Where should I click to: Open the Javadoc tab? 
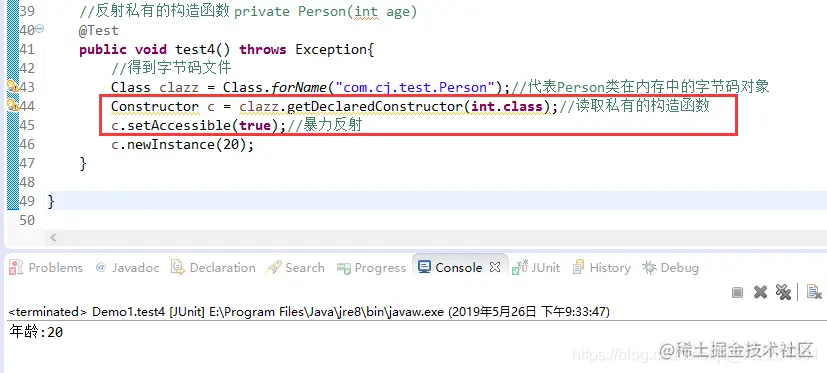pos(128,267)
